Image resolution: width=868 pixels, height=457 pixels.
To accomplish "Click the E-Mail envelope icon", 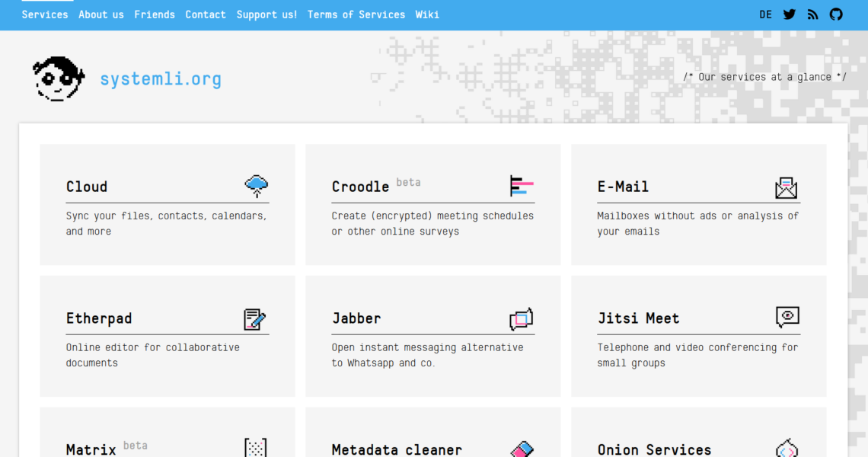I will [x=786, y=187].
